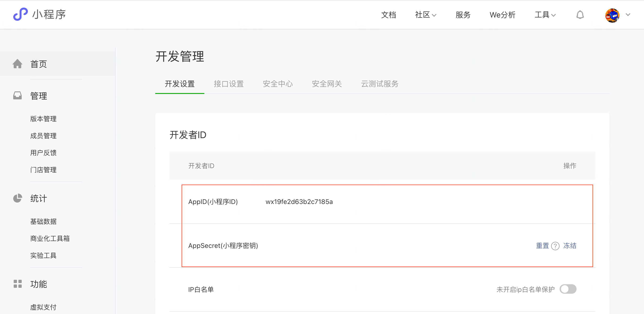The image size is (644, 314).
Task: Click the AppID value wx19fe2d63b2c7185a
Action: tap(299, 202)
